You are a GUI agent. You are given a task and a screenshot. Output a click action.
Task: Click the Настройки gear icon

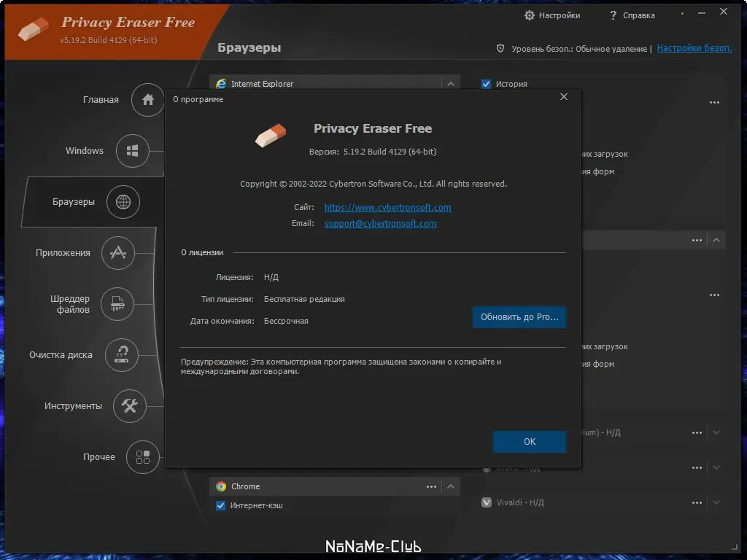pos(530,15)
